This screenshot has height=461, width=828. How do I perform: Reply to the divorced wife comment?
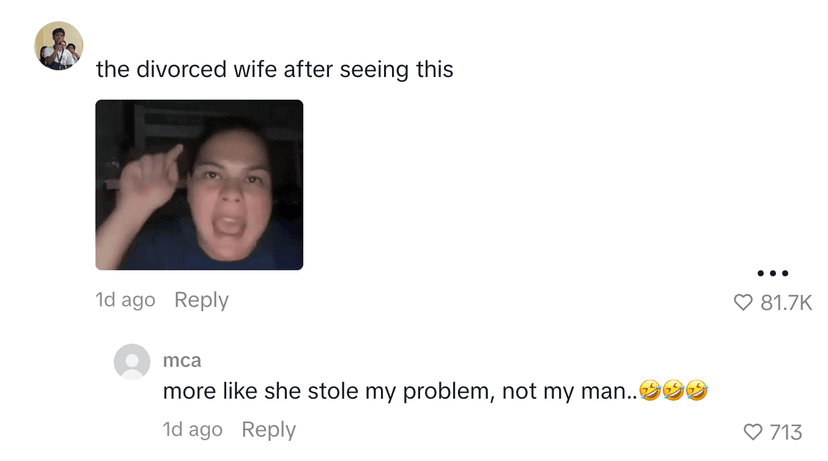point(201,299)
